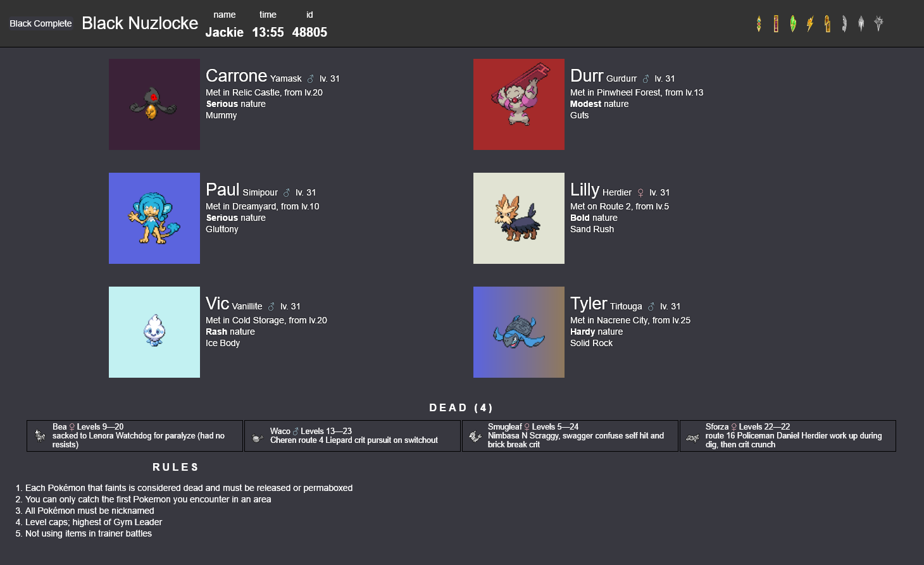Click the trainer name Jackie
924x565 pixels.
tap(225, 32)
